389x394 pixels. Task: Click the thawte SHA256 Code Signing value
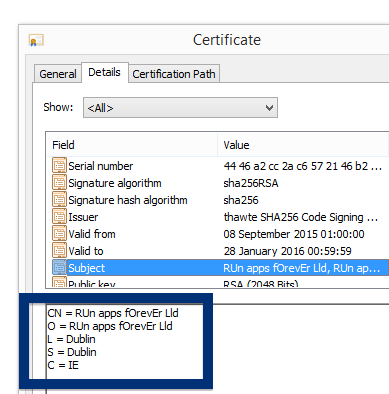click(x=301, y=217)
